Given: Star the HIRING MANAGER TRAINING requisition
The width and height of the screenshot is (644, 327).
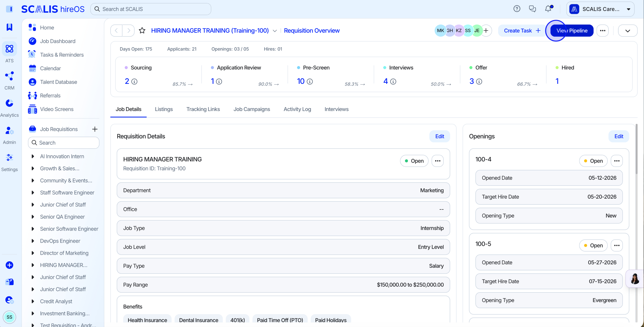Looking at the screenshot, I should (142, 30).
